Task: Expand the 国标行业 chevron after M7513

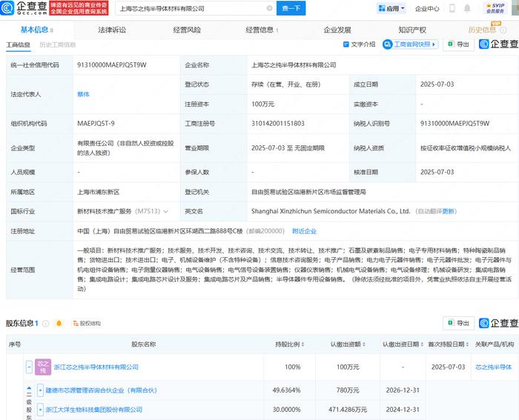Action: tap(166, 211)
